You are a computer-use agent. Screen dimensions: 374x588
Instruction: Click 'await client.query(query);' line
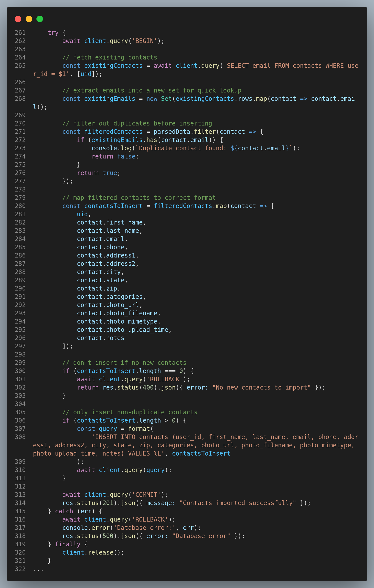125,470
